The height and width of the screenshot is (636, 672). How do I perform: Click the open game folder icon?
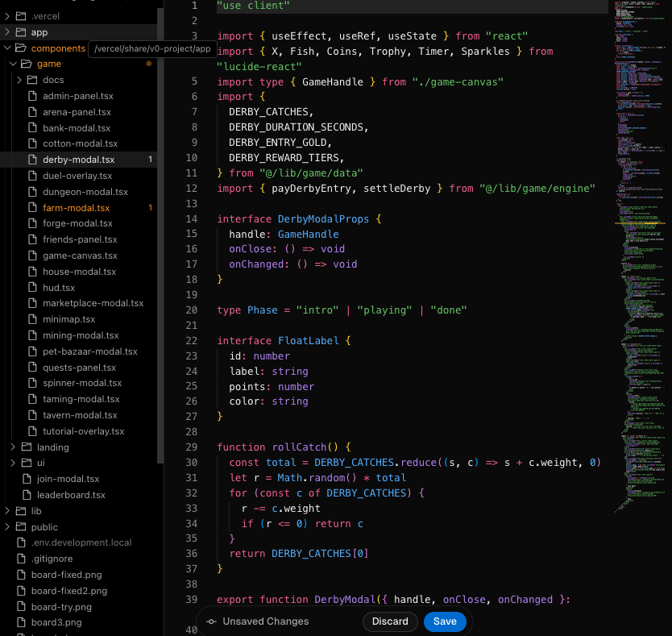[x=27, y=64]
